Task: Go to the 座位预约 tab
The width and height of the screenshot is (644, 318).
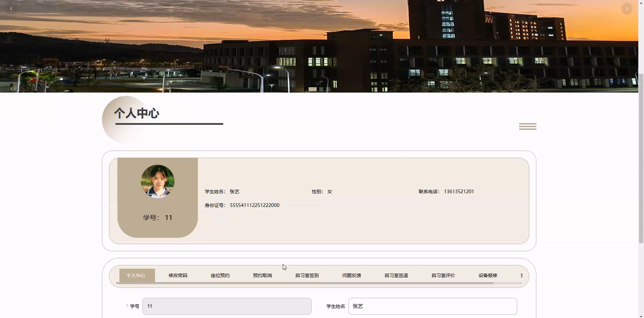Action: (x=220, y=275)
